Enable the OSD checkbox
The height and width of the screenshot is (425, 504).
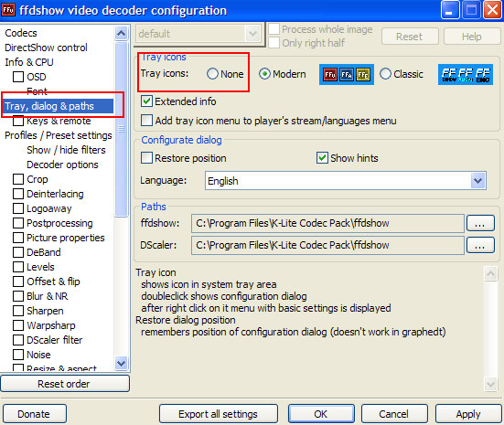(x=18, y=77)
